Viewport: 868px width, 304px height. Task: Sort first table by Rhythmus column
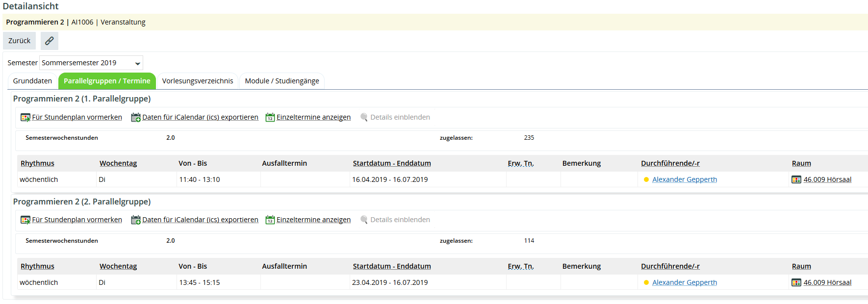pyautogui.click(x=37, y=163)
